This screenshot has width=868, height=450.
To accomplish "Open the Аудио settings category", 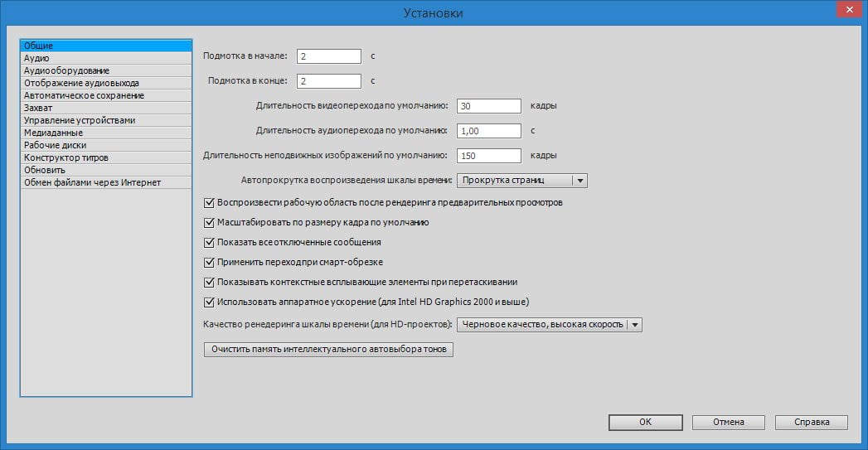I will [106, 58].
